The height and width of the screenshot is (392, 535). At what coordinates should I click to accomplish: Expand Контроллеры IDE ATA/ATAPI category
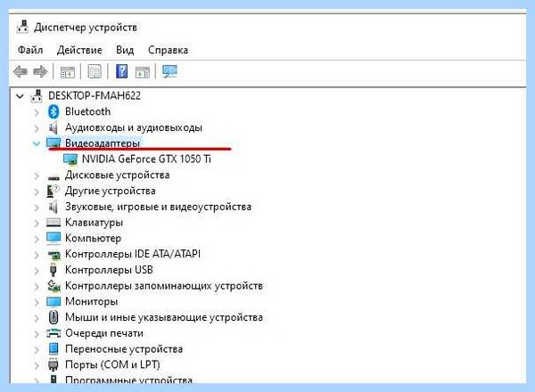pyautogui.click(x=37, y=255)
